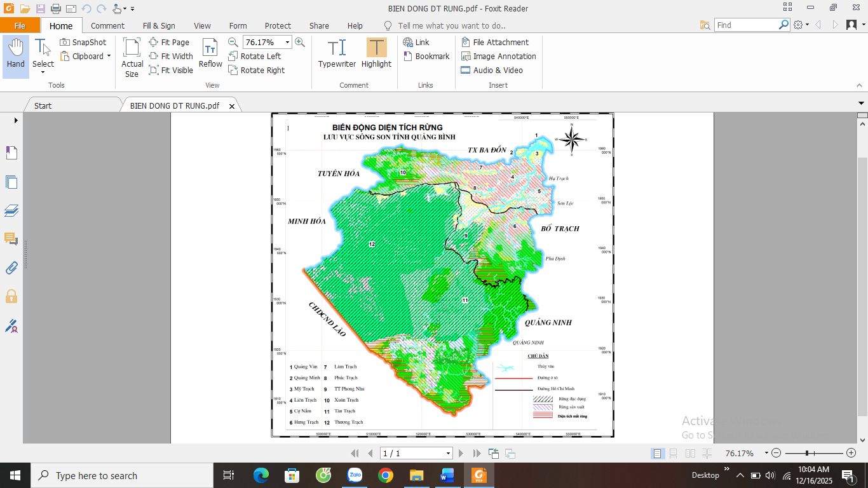This screenshot has width=868, height=488.
Task: Open the Comments side panel
Action: [11, 239]
